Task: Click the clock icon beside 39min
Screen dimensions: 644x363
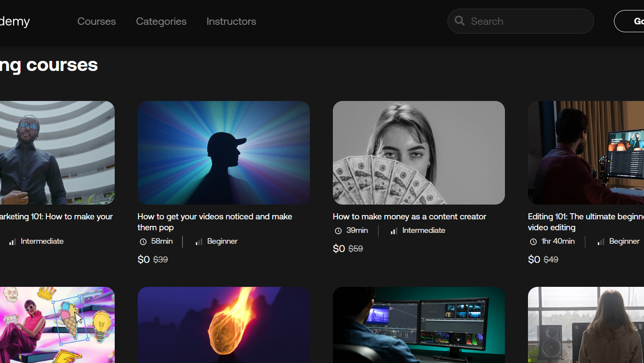Action: (x=338, y=231)
